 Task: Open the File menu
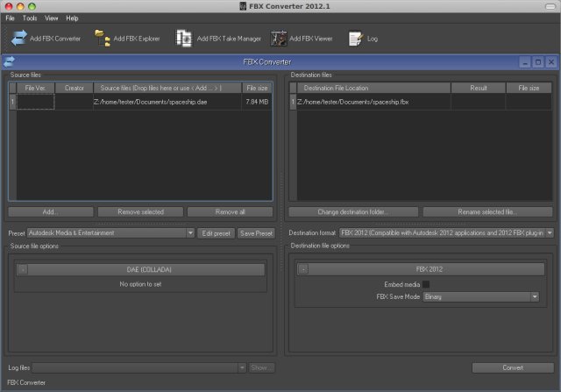pyautogui.click(x=10, y=18)
